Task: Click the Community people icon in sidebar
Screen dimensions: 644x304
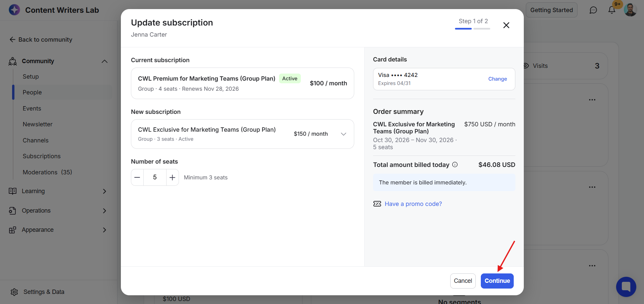Action: click(x=13, y=61)
